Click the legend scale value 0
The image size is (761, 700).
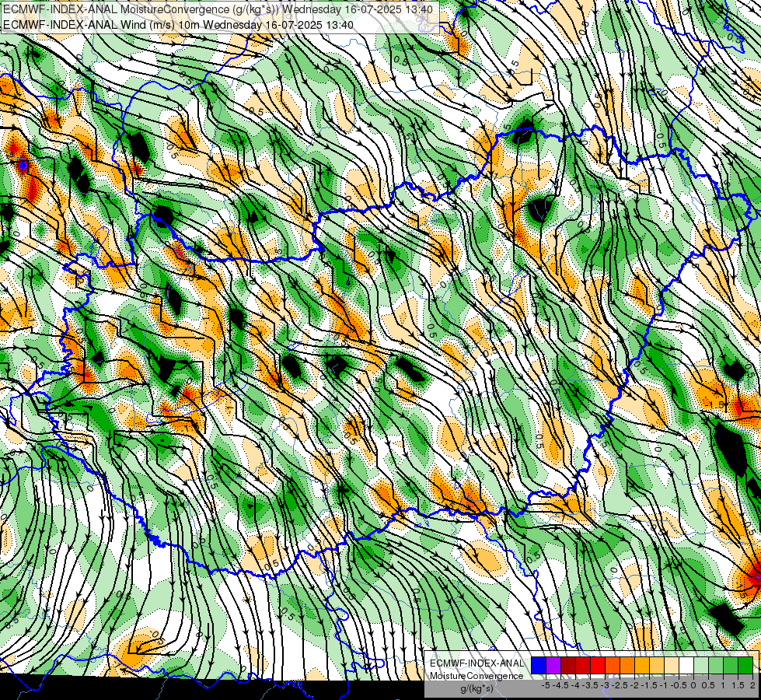coord(693,685)
